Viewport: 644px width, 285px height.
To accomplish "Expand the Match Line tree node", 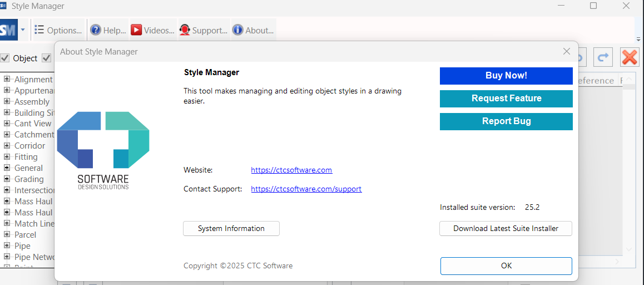I will tap(7, 223).
